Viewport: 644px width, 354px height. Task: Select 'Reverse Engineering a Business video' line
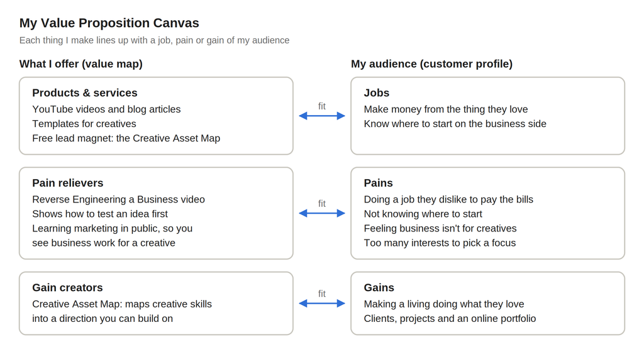pyautogui.click(x=119, y=199)
